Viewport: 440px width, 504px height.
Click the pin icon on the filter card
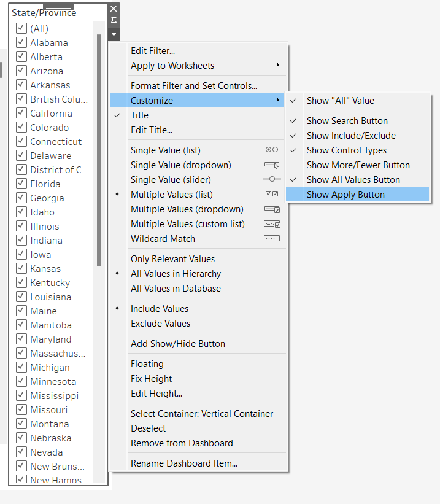pyautogui.click(x=114, y=21)
